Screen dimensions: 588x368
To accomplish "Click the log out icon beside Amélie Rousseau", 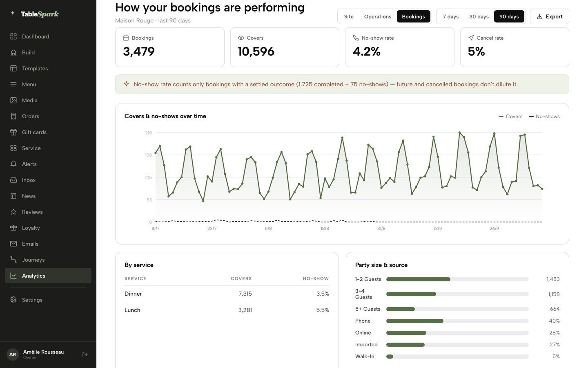I will point(85,355).
